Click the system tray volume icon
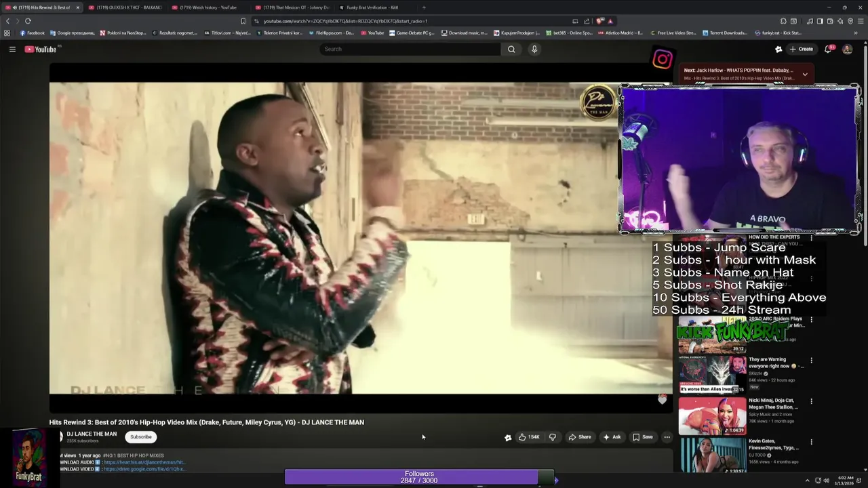868x488 pixels. tap(826, 481)
